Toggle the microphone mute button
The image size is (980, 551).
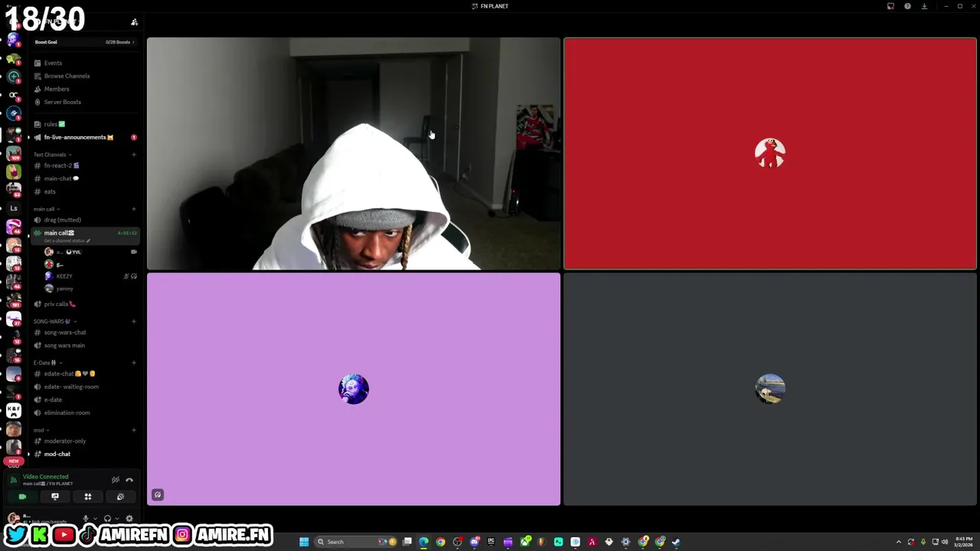coord(86,519)
